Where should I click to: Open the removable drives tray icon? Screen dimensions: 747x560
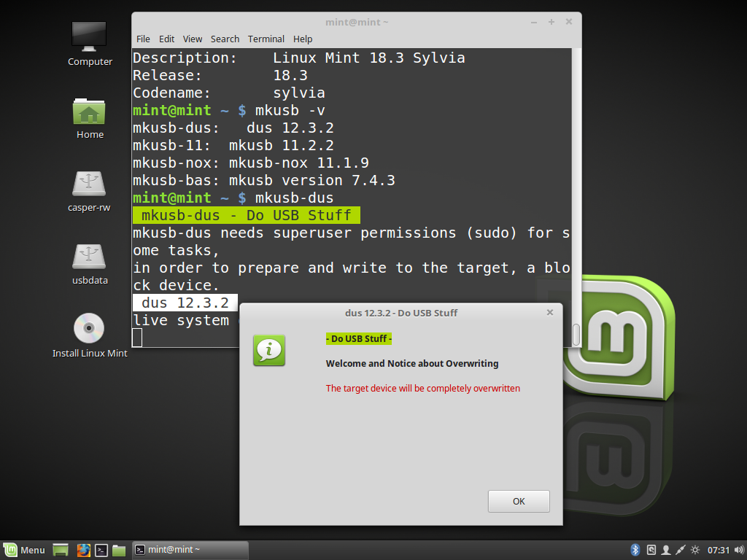pos(651,550)
